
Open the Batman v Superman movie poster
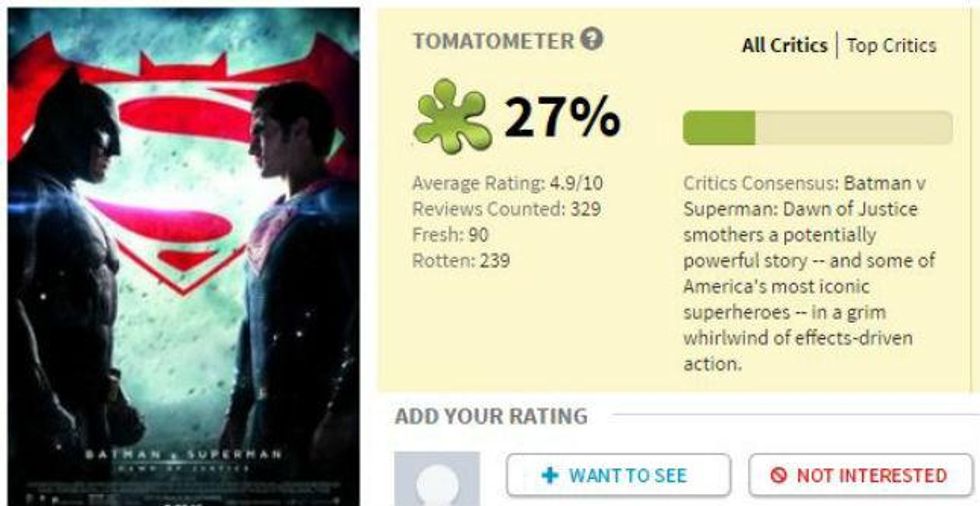pyautogui.click(x=184, y=257)
